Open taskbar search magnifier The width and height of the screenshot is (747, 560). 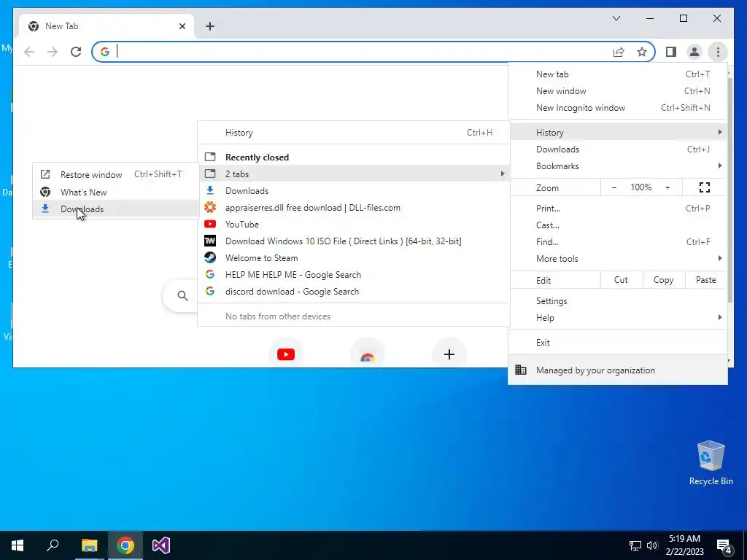(x=53, y=545)
